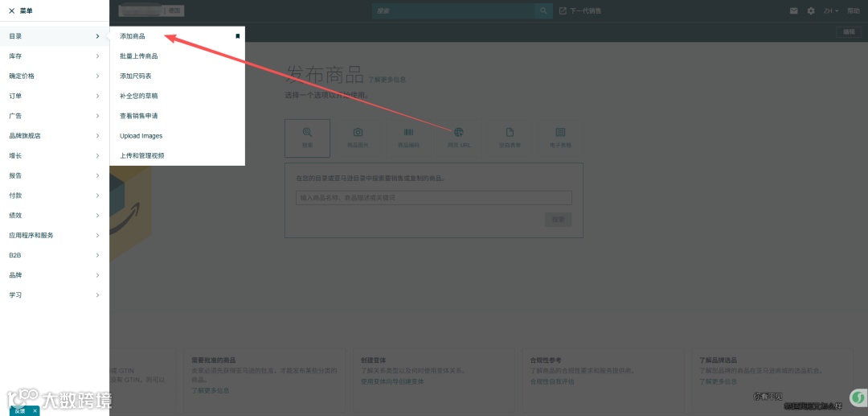
Task: Open the 品牌 menu item
Action: [x=55, y=275]
